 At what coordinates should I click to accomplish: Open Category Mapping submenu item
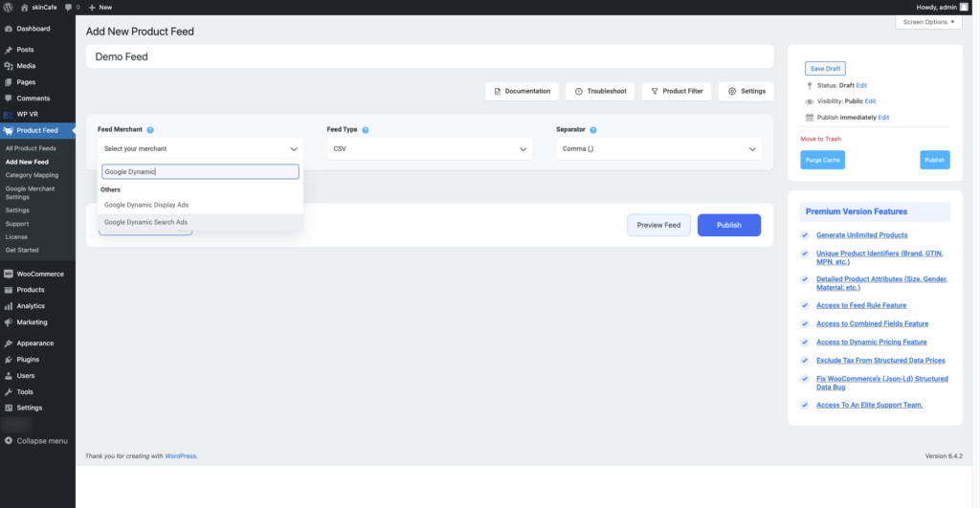point(32,175)
